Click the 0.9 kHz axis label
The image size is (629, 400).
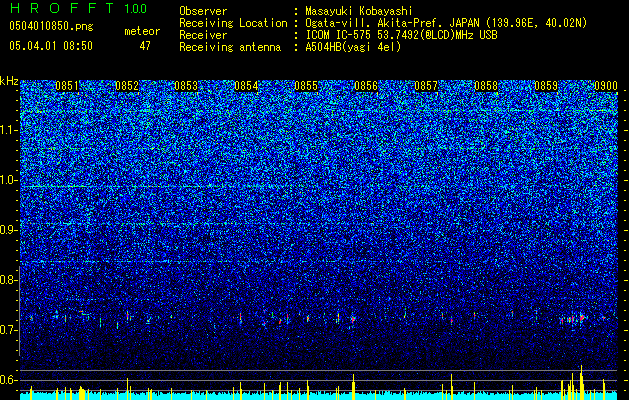(x=9, y=230)
